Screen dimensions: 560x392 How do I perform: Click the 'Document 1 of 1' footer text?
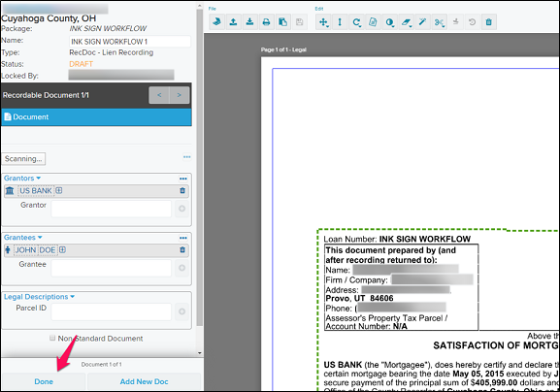point(102,365)
